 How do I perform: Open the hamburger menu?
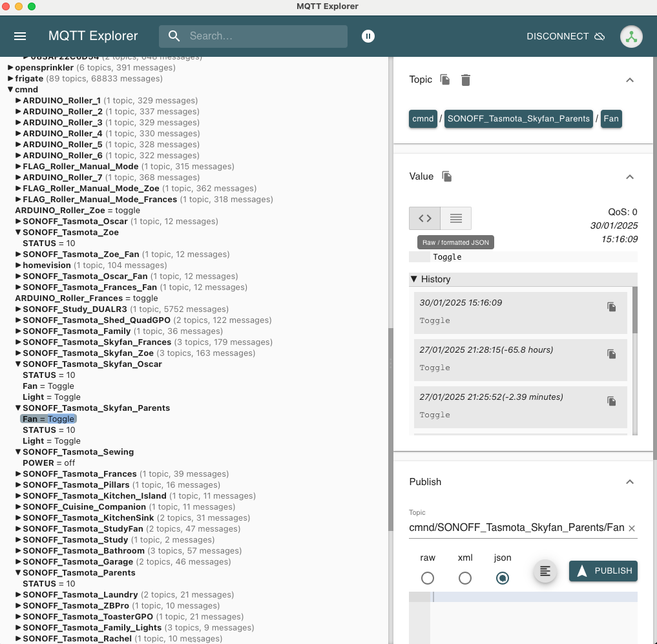20,36
